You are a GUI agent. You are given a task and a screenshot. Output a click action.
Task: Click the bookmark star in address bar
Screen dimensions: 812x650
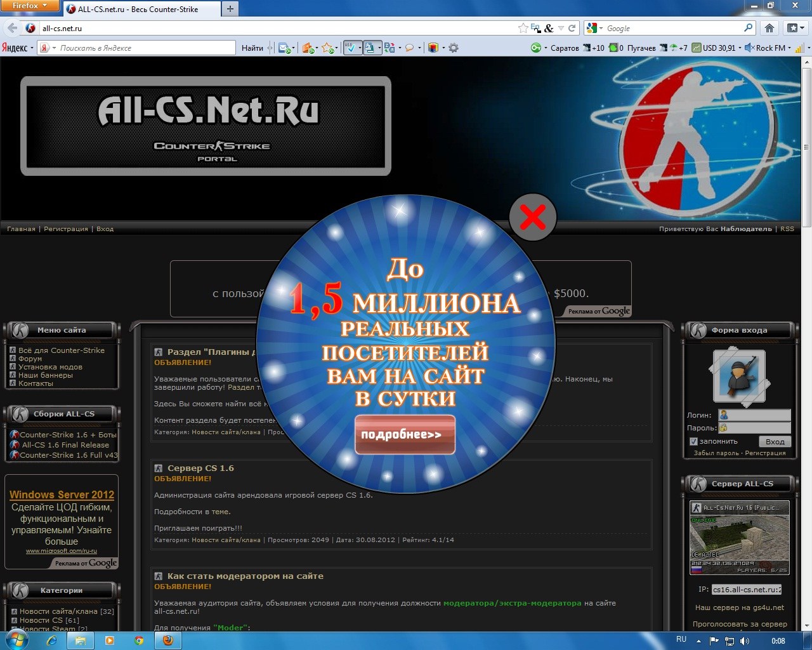[x=523, y=28]
